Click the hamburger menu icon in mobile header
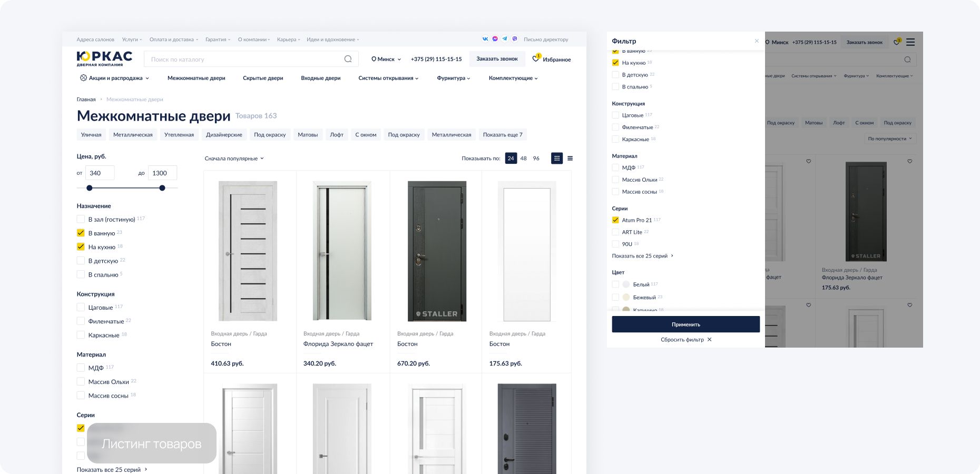Screen dimensions: 980x474 click(910, 42)
